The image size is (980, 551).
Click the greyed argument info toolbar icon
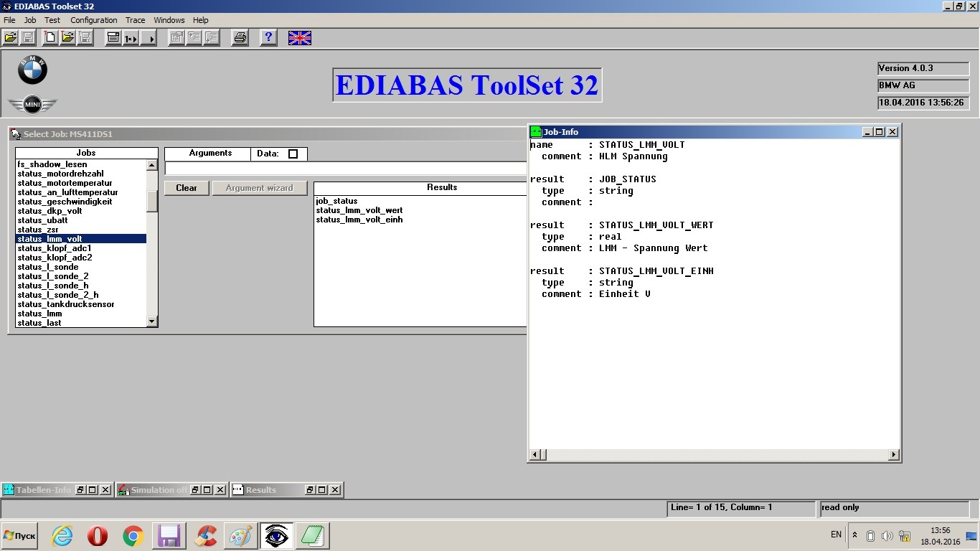click(194, 38)
